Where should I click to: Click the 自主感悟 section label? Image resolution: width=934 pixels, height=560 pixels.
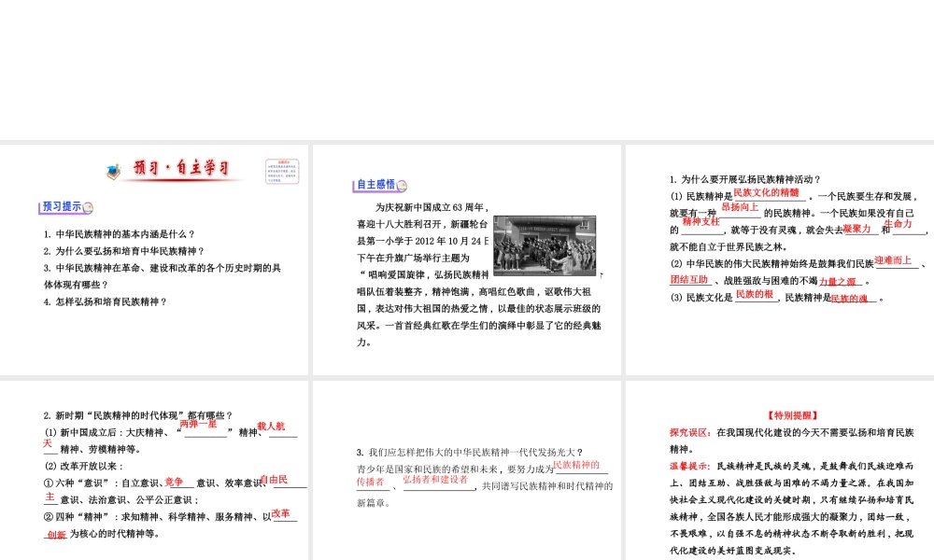375,185
